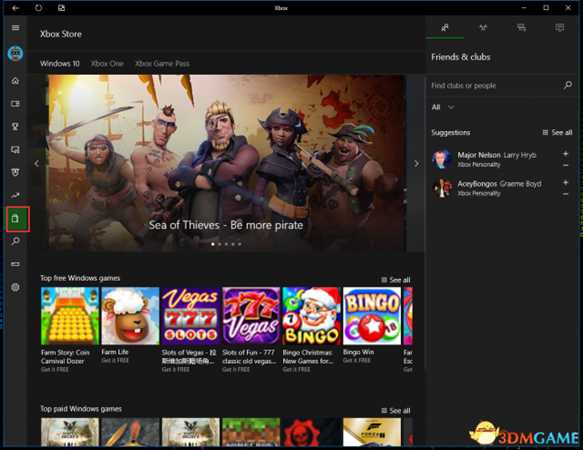Click the profile avatar in sidebar

point(15,53)
